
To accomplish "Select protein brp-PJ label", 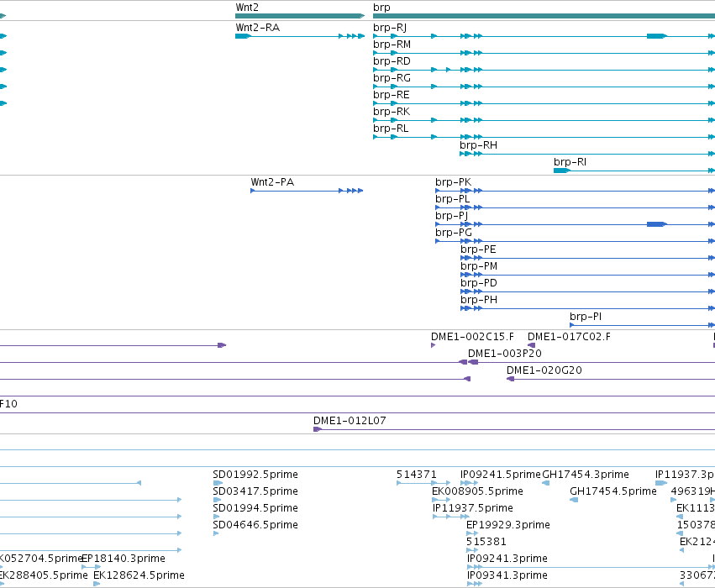I will [451, 217].
